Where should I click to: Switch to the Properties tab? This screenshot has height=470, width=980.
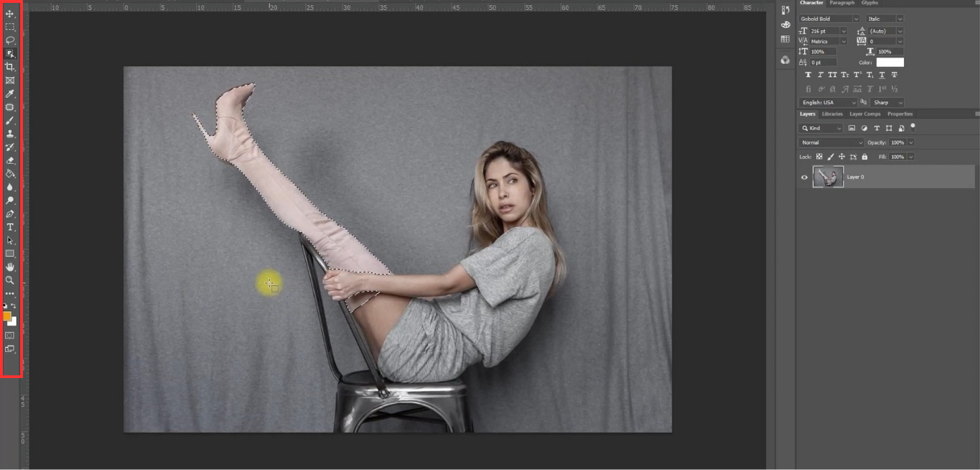(900, 114)
